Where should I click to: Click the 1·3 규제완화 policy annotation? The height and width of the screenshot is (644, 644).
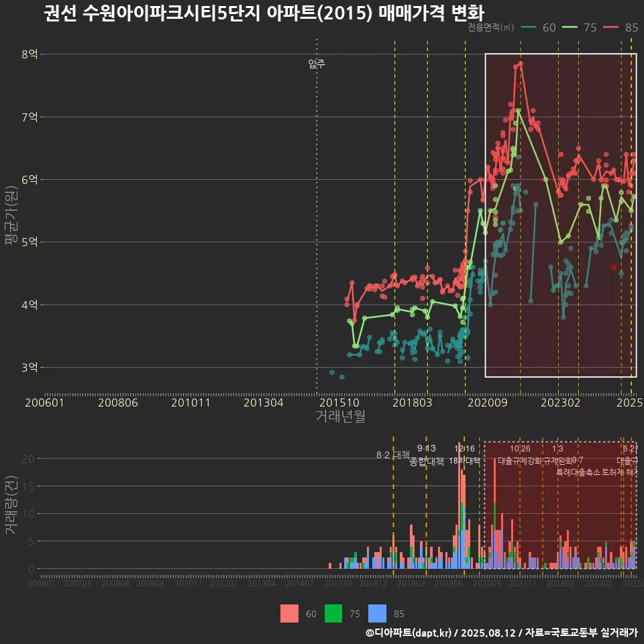tap(557, 455)
